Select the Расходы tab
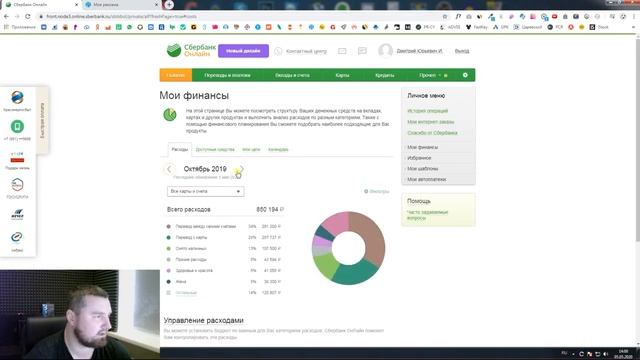 [180, 149]
